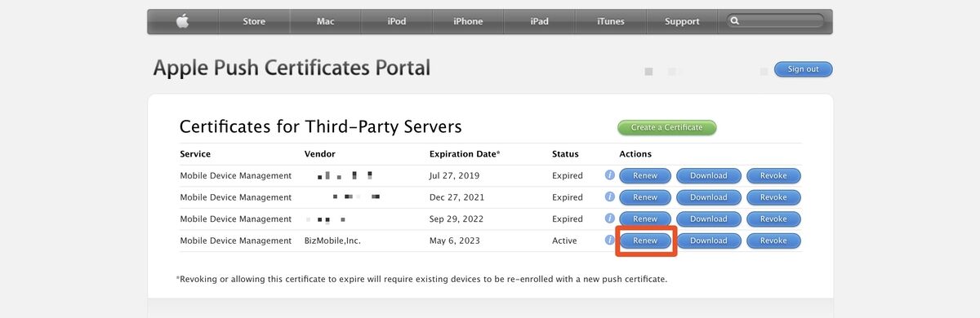Go to the Mac section

coord(326,21)
